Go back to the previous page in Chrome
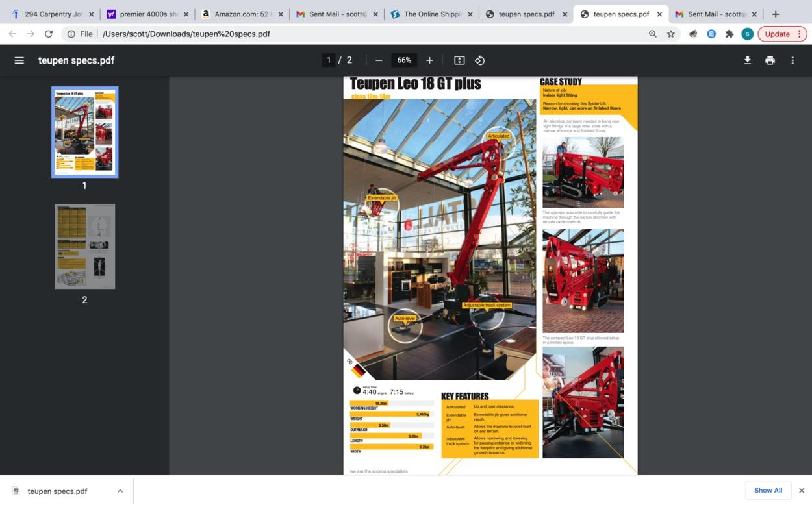 12,34
